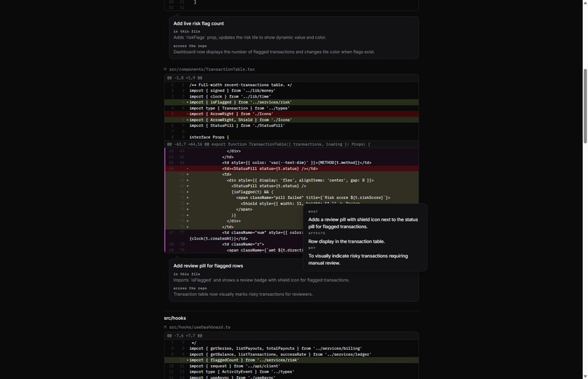Click the 'import type { Transaction }' line
The width and height of the screenshot is (588, 379).
pyautogui.click(x=291, y=108)
